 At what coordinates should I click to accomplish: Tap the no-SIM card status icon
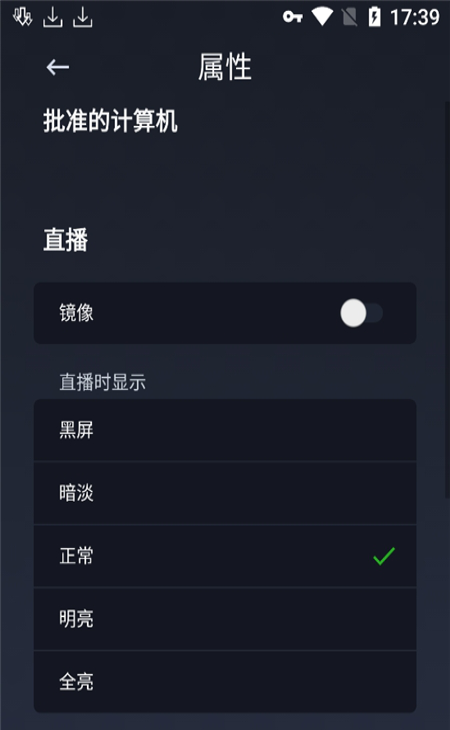tap(349, 17)
